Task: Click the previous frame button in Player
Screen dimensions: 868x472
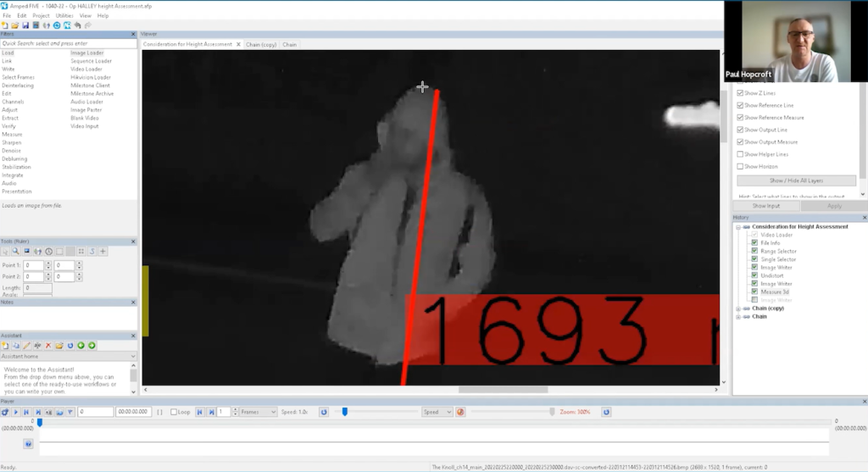Action: pos(26,412)
